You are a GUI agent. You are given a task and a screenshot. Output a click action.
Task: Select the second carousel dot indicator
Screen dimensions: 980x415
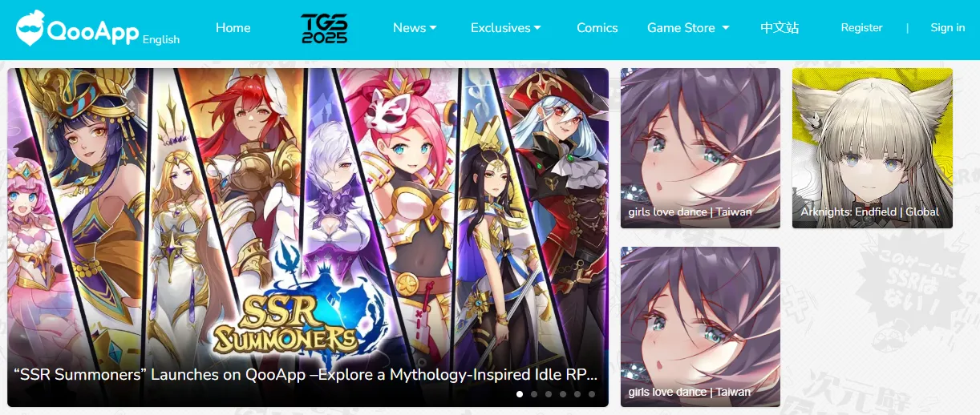click(x=534, y=394)
